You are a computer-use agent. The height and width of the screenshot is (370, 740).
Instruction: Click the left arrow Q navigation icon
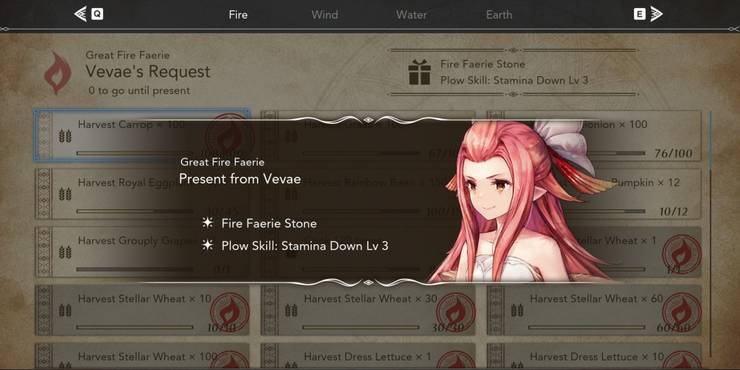coord(89,14)
